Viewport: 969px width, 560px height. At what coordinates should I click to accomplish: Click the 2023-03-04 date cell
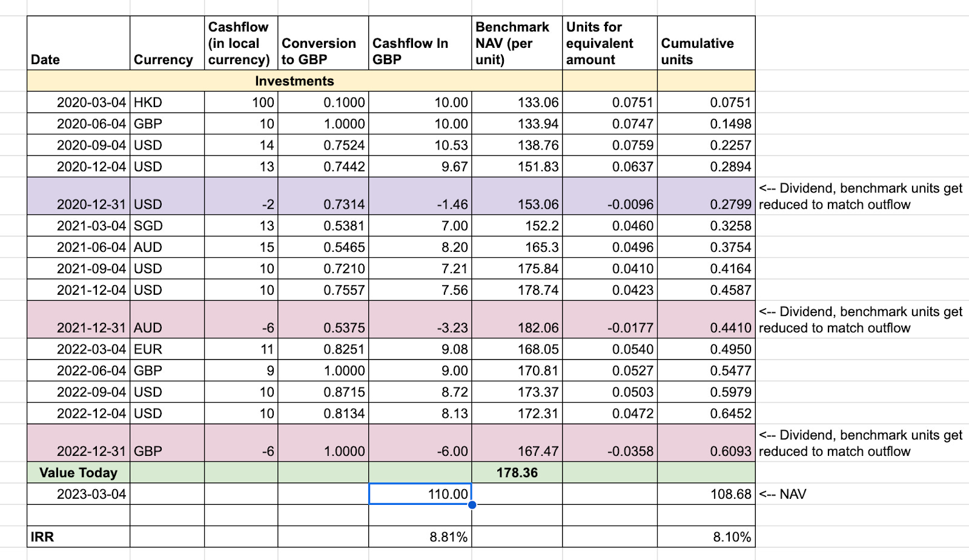pos(91,493)
